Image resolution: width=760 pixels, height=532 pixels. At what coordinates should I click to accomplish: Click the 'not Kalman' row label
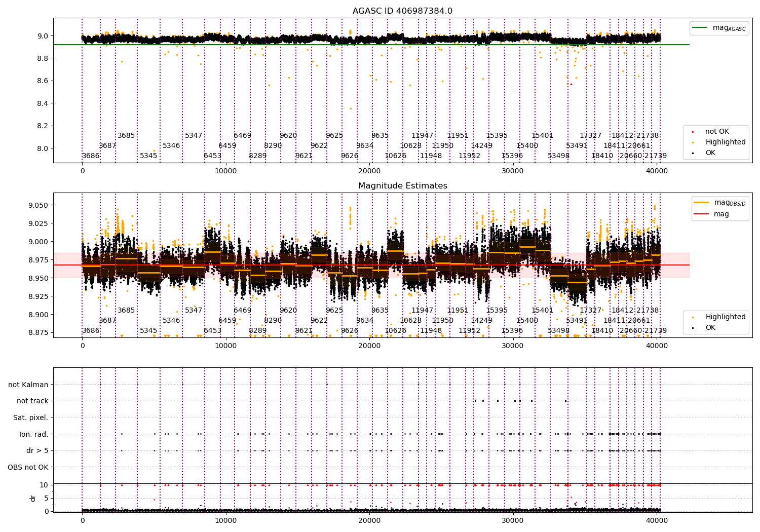click(x=28, y=385)
